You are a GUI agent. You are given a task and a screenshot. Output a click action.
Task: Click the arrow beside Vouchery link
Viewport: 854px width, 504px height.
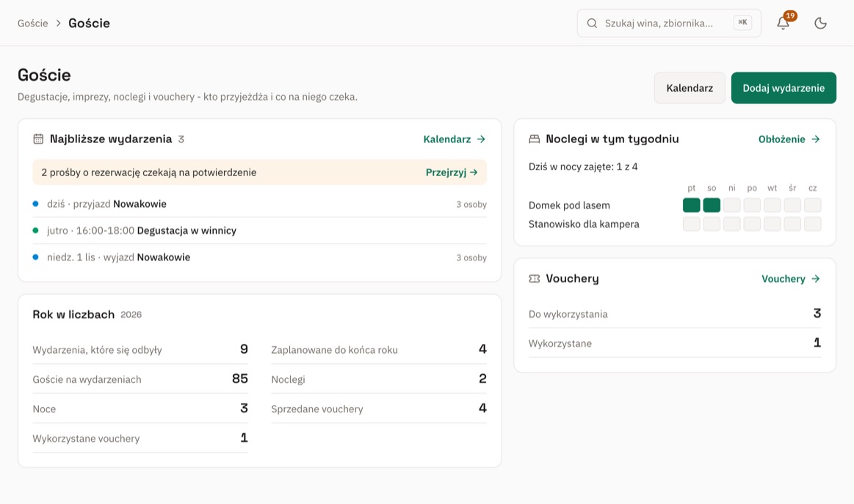[815, 279]
